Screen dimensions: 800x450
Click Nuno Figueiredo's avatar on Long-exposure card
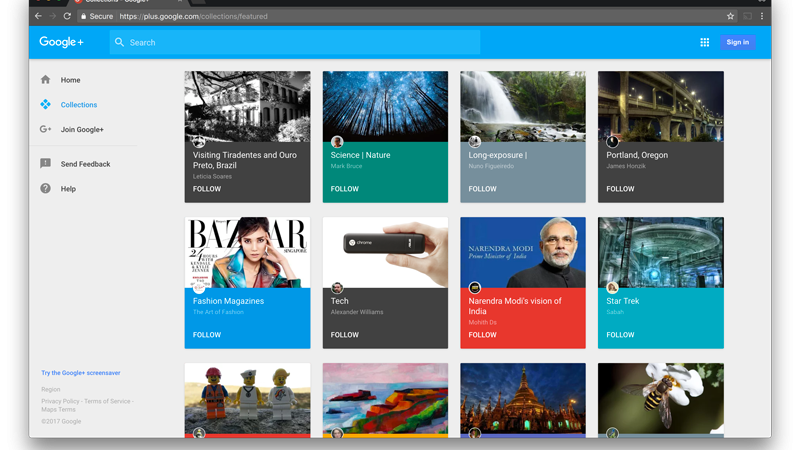(x=474, y=142)
